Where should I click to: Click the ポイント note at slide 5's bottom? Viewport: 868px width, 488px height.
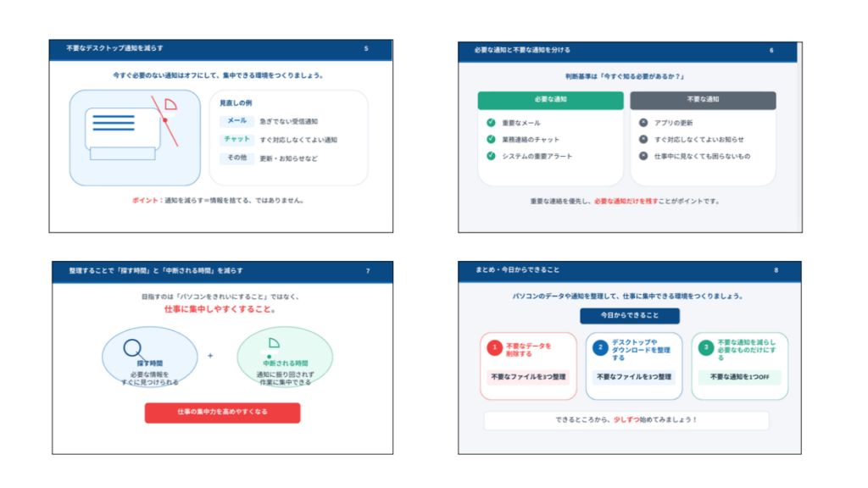pyautogui.click(x=218, y=200)
